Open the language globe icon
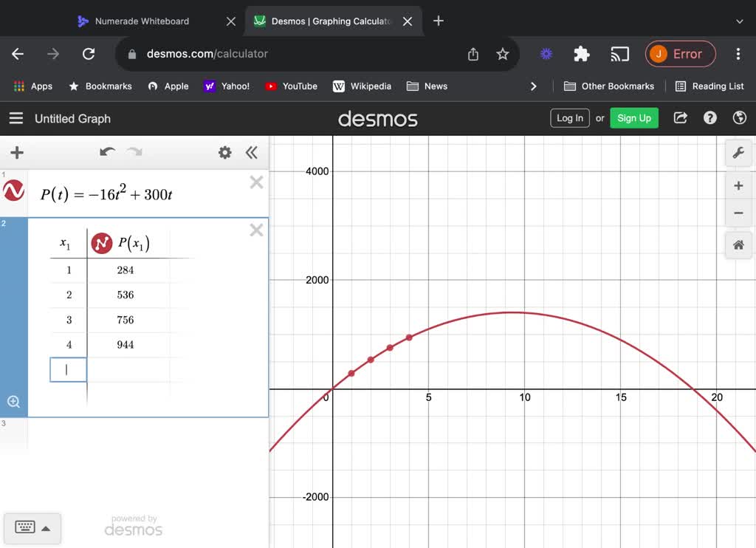This screenshot has height=548, width=756. pyautogui.click(x=739, y=118)
